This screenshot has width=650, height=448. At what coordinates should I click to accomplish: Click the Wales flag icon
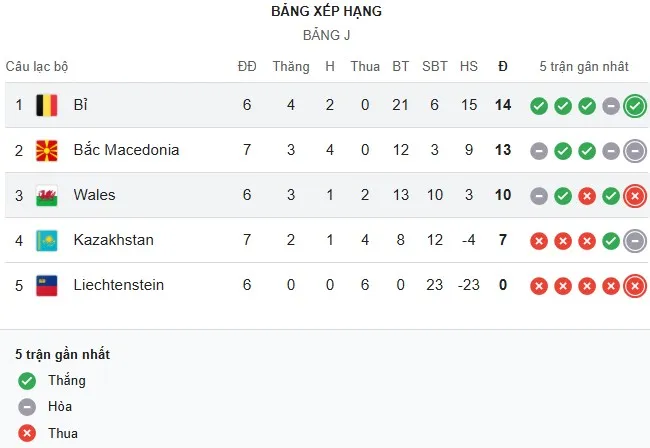(46, 195)
